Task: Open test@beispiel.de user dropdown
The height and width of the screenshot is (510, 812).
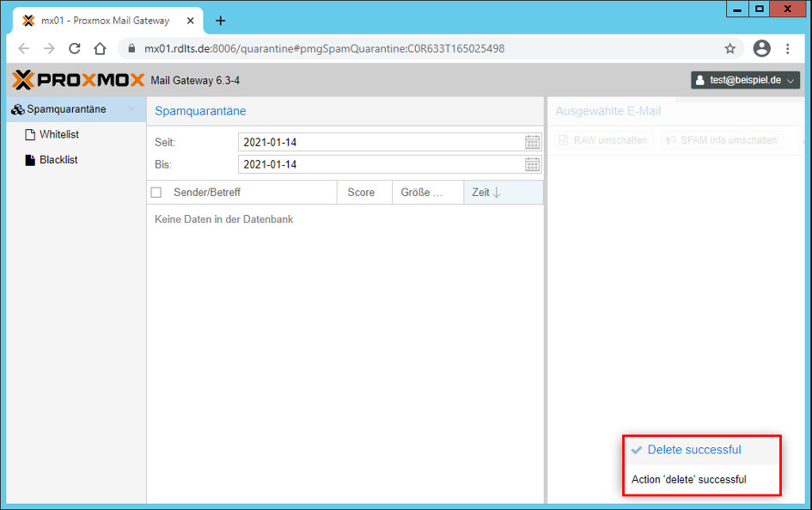Action: (x=745, y=80)
